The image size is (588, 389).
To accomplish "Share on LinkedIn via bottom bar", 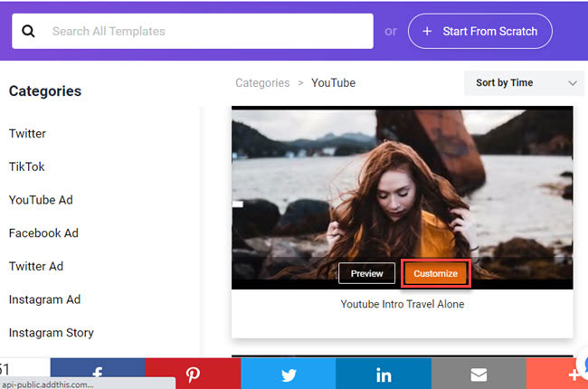I will 384,374.
